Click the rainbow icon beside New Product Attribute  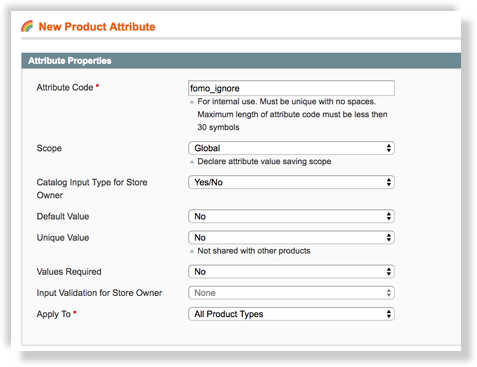(27, 26)
